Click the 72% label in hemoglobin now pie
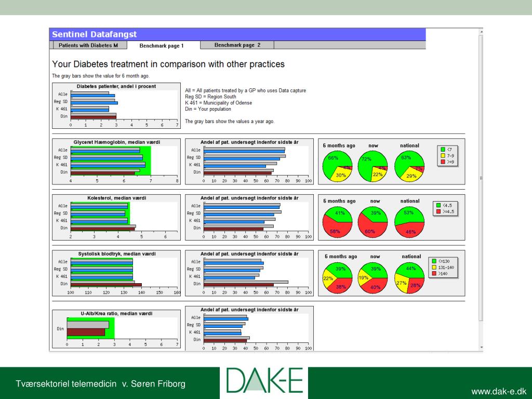 pos(366,159)
